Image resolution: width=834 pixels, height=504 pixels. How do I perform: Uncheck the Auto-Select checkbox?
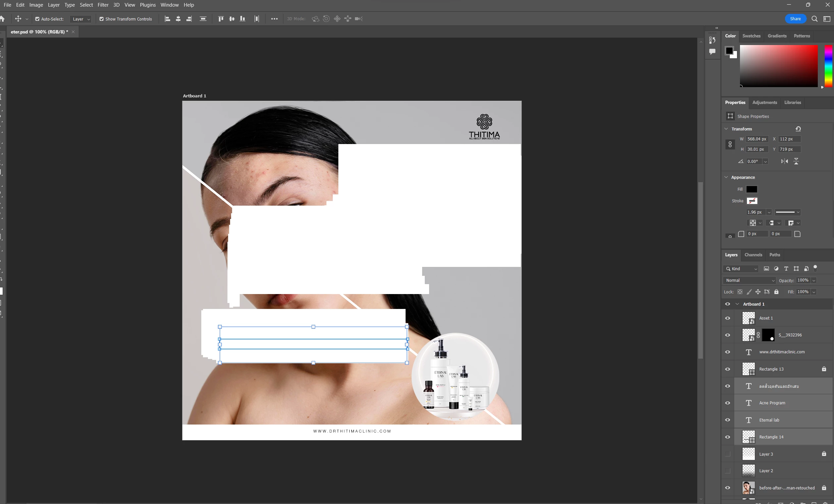click(x=37, y=19)
